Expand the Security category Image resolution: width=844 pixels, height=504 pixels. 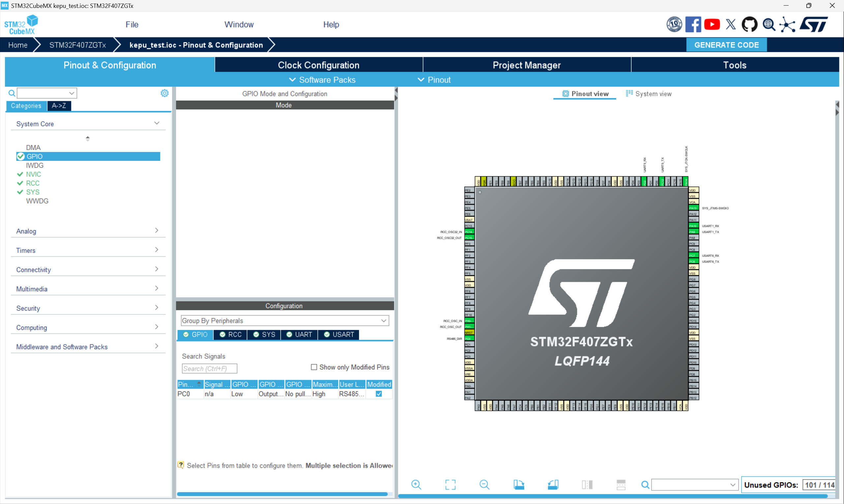[157, 308]
